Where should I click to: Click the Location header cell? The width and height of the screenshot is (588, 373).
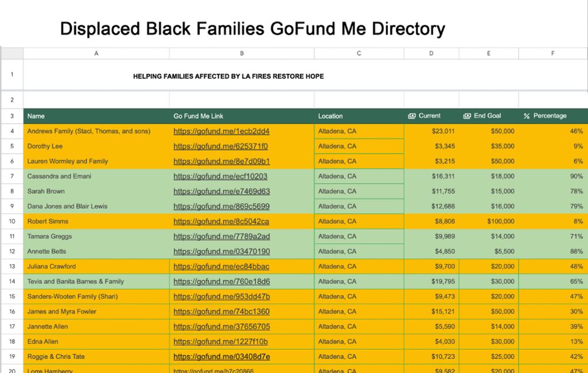tap(359, 116)
